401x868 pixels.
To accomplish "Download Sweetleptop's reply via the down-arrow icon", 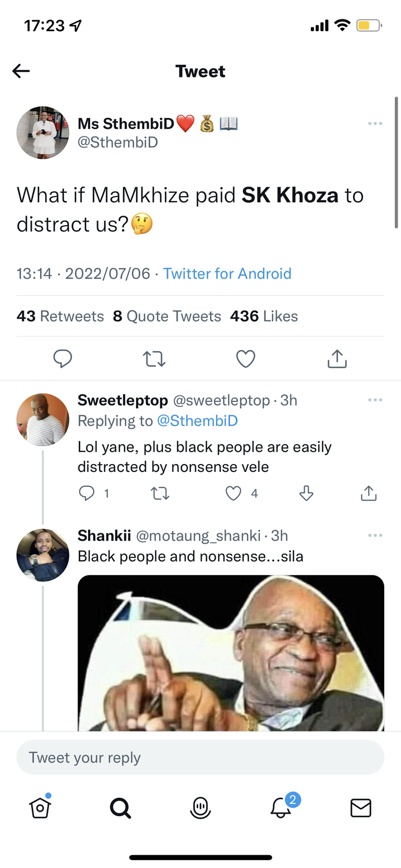I will 306,493.
